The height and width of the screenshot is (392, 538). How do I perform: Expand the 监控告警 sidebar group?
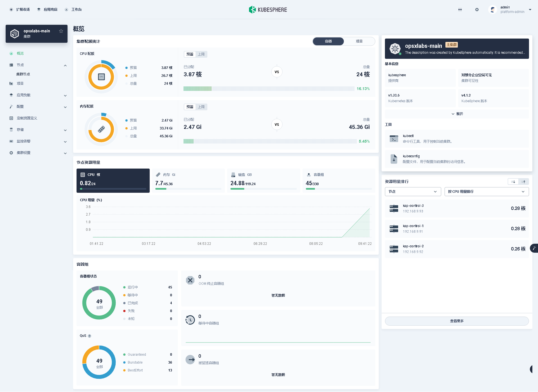[65, 142]
